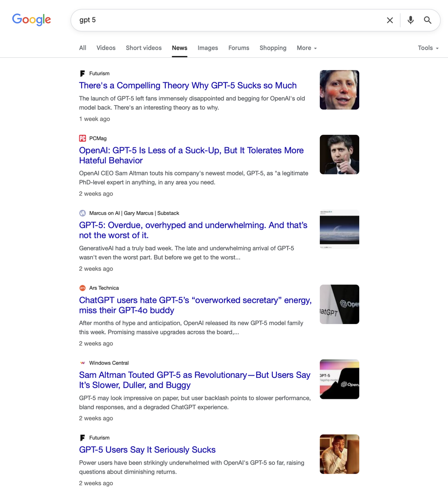Click the snippet 'Power users have been strikingly underwhelmed'
Viewport: 448px width, 496px height.
[192, 467]
